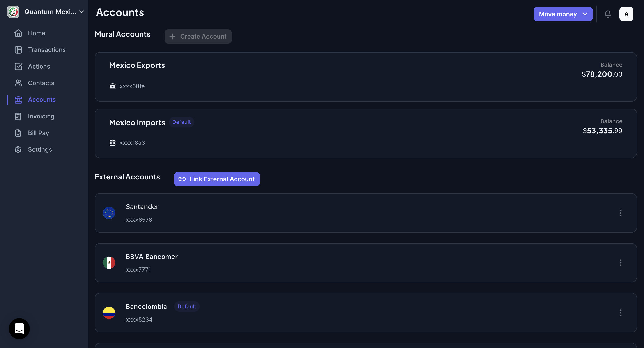Open Santander account options menu
The image size is (644, 348).
621,213
